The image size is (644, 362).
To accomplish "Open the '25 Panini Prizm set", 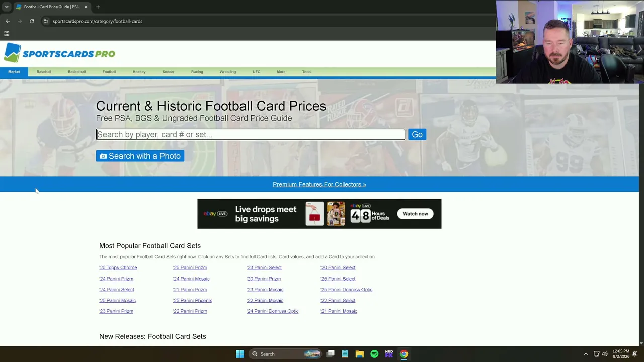I will [190, 268].
